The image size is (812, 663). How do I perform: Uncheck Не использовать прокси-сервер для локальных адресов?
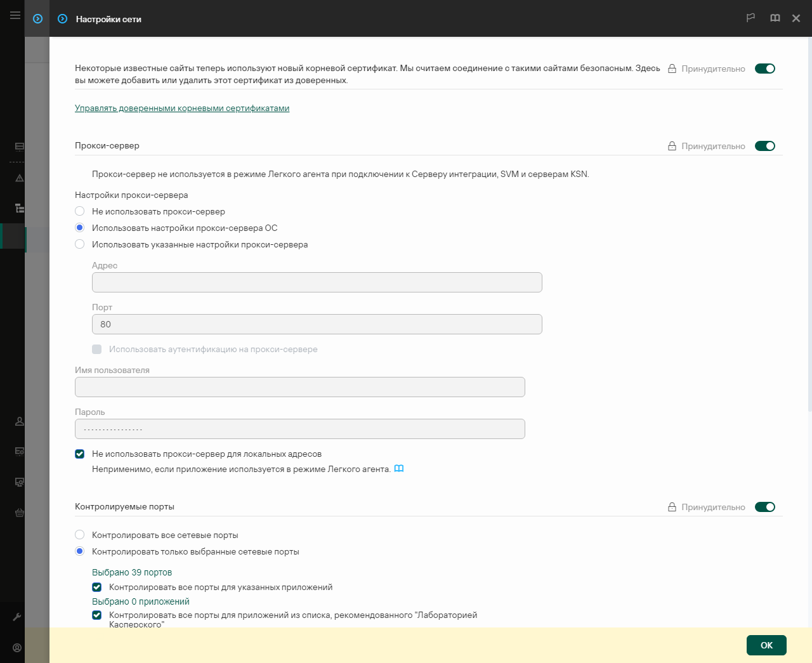(79, 454)
